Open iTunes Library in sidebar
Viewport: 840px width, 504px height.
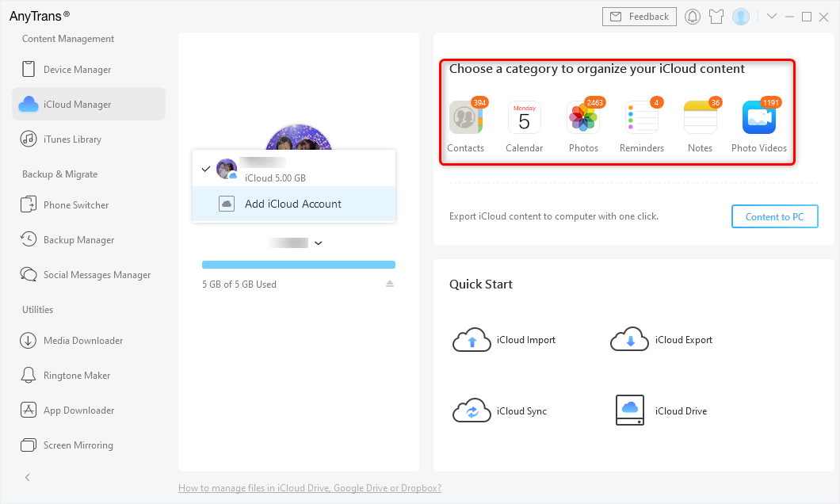point(89,139)
